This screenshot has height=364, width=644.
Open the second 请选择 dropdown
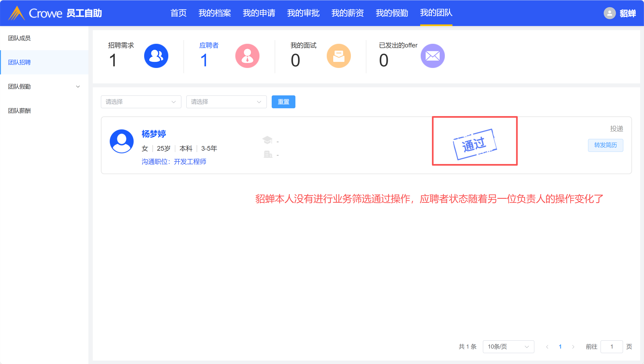coord(226,102)
